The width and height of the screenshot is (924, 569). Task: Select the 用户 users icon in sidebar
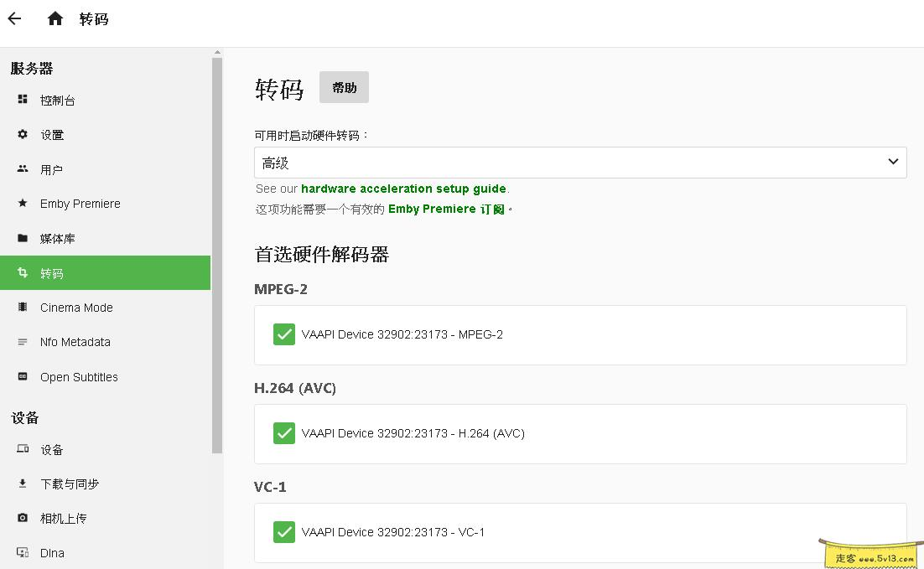click(x=50, y=168)
